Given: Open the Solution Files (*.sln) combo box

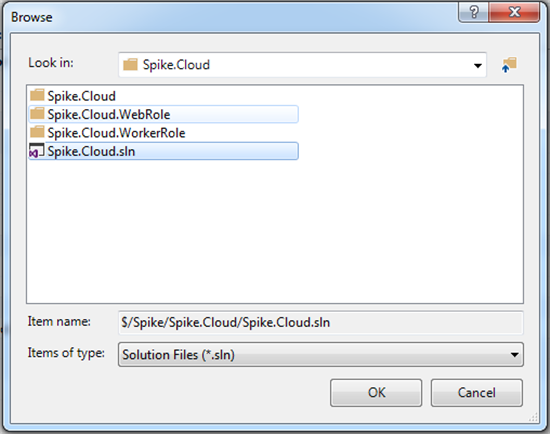Looking at the screenshot, I should (x=321, y=355).
